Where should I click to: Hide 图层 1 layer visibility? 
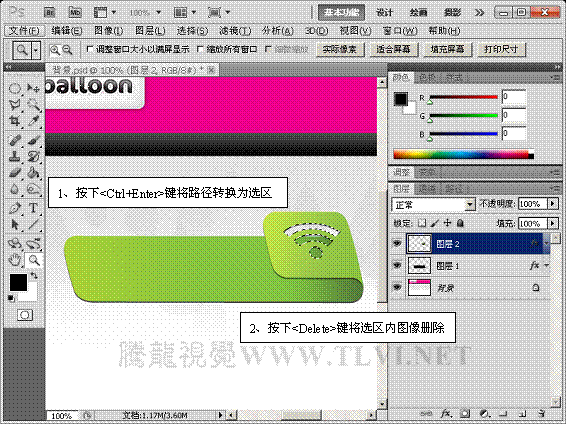[397, 266]
